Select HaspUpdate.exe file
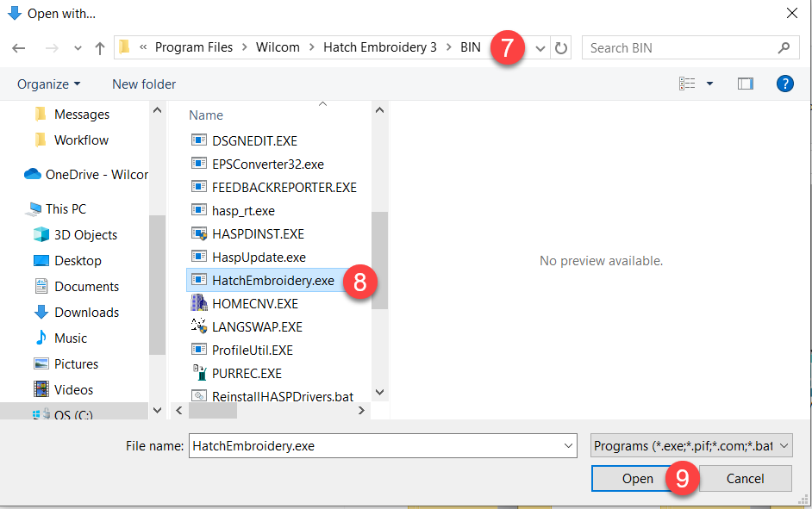812x509 pixels. point(259,258)
